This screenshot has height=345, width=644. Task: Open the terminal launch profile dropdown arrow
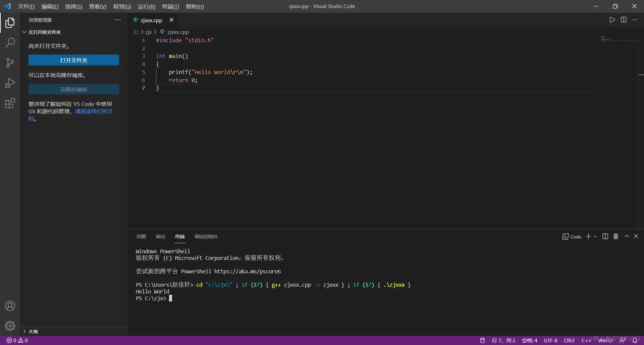pyautogui.click(x=595, y=236)
